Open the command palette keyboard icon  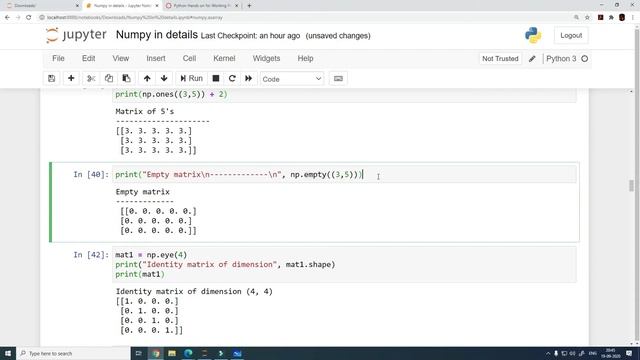(338, 78)
